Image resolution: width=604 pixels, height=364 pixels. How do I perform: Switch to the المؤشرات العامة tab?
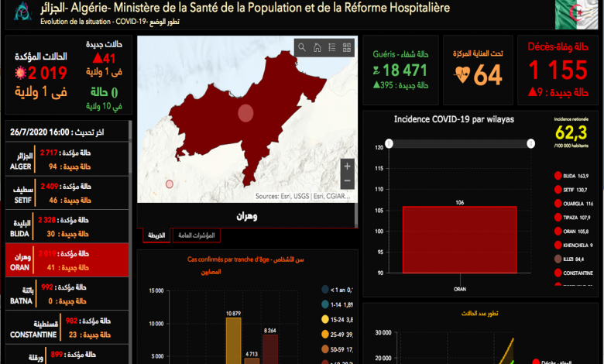(197, 235)
